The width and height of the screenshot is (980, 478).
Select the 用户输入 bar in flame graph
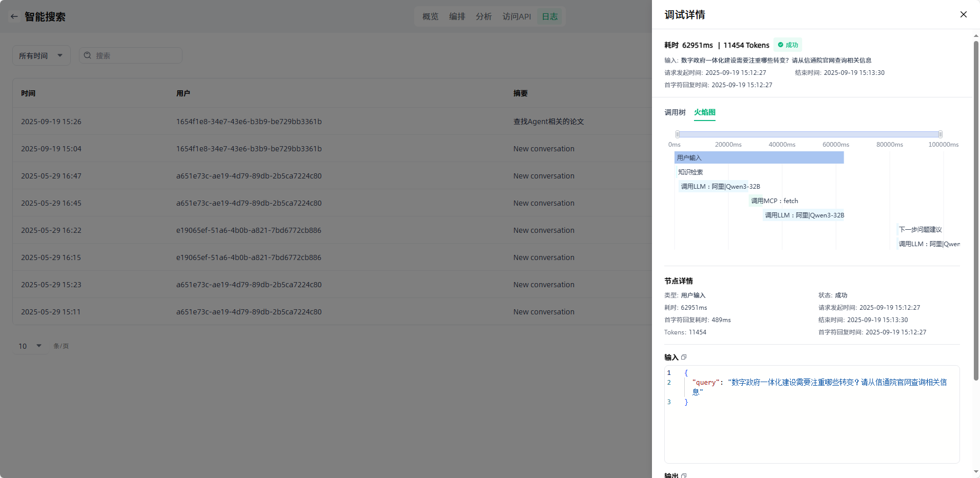759,158
